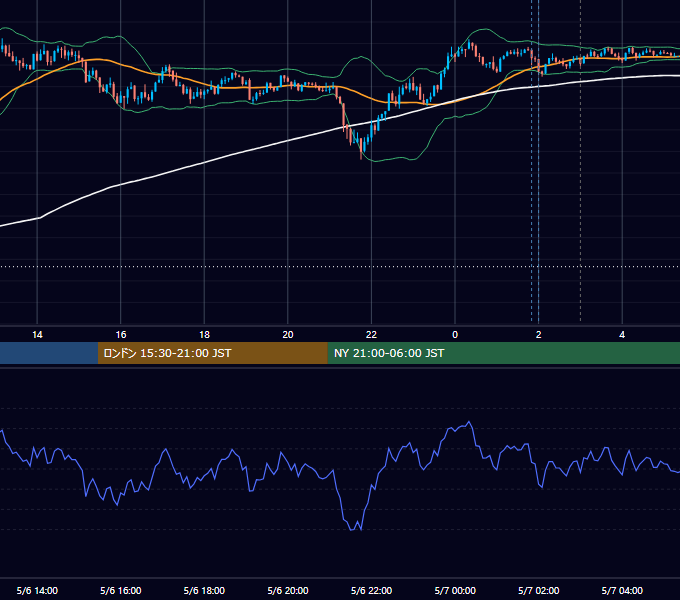
Task: Click the 5/7 04:00 date label
Action: point(622,590)
